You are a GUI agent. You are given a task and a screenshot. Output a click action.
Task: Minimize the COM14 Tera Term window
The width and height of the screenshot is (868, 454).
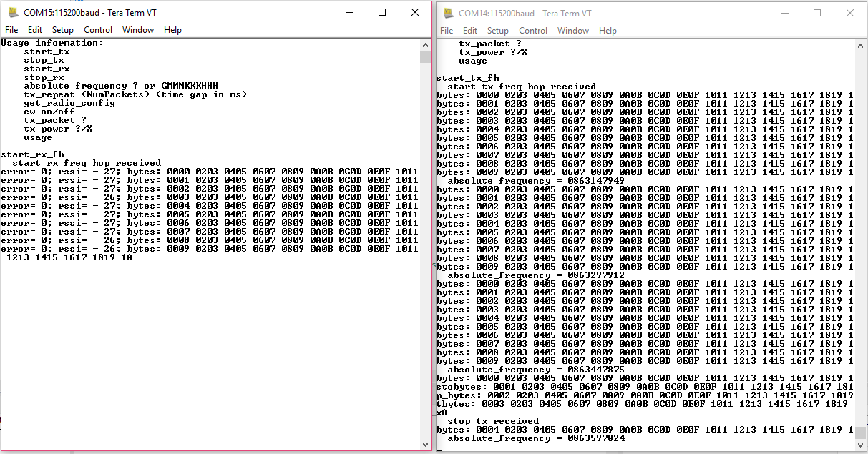tap(784, 13)
